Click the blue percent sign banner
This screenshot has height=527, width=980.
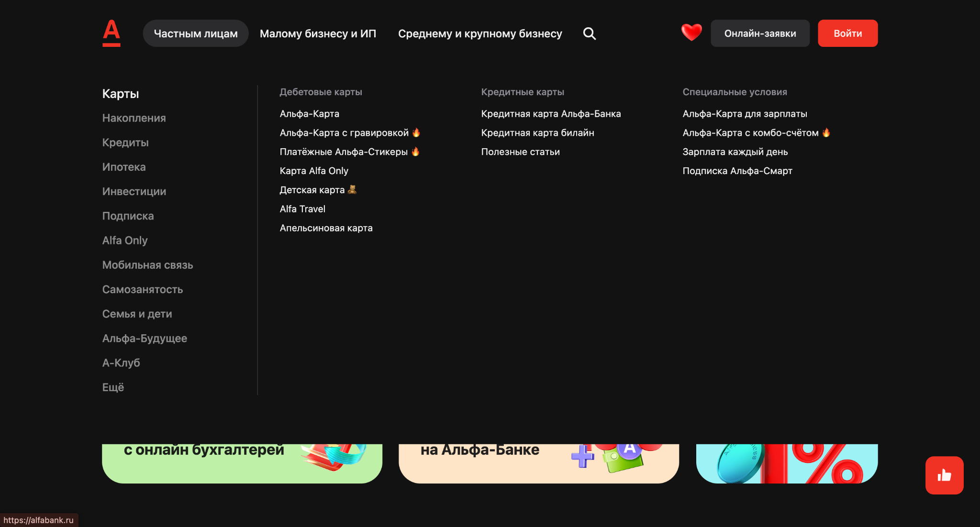(x=786, y=463)
